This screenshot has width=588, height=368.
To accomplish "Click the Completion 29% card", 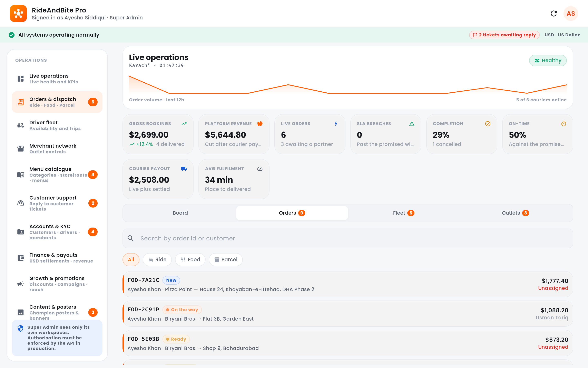I will coord(462,134).
